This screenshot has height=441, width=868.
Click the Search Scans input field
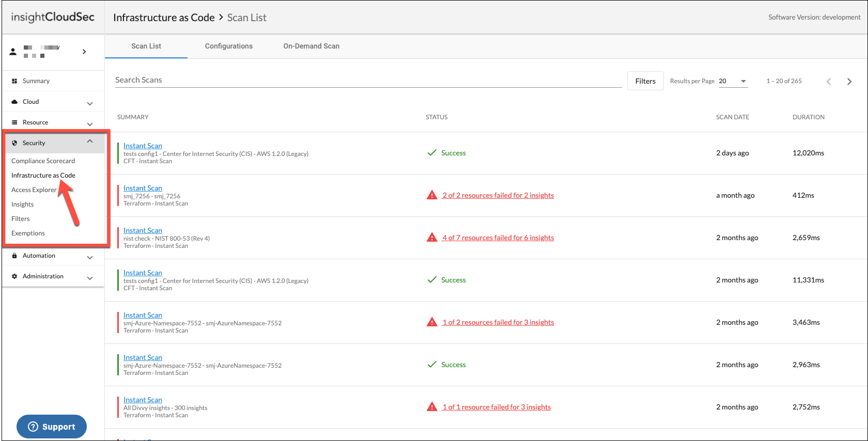368,80
